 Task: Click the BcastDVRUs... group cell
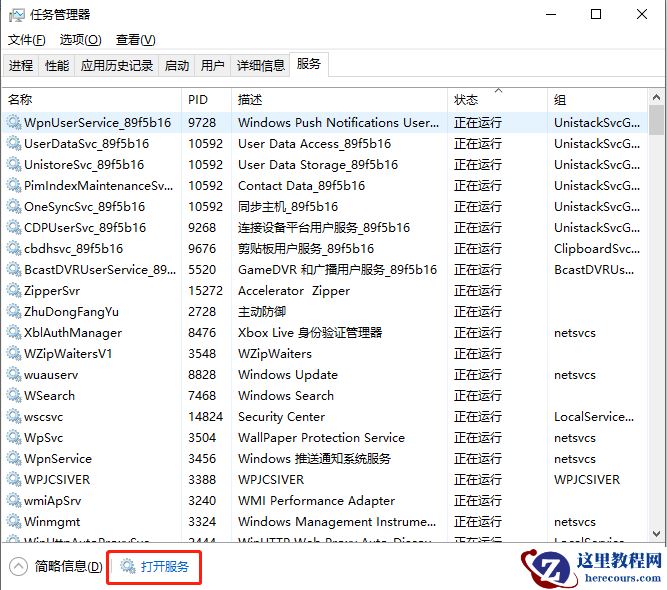(594, 270)
